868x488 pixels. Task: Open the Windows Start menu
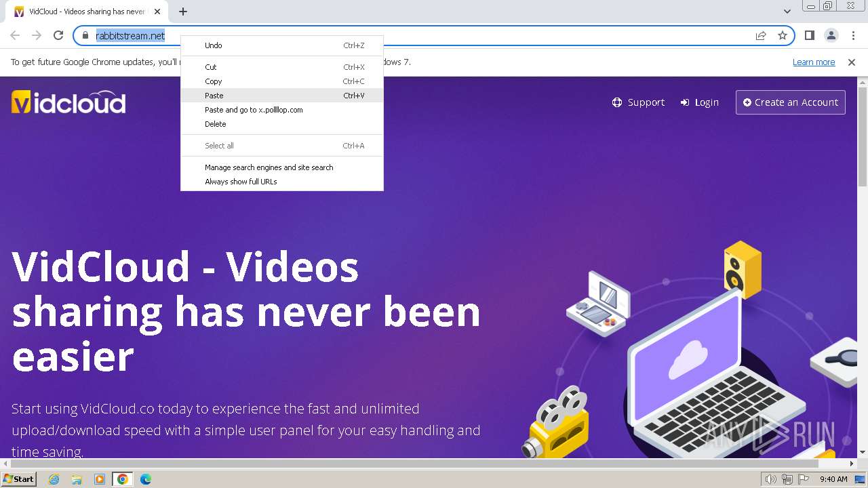click(x=18, y=479)
